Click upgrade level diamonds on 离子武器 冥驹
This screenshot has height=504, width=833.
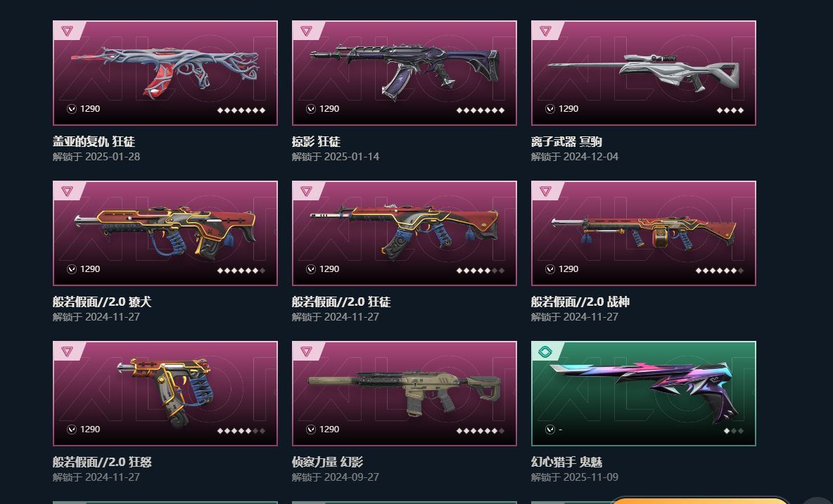coord(730,110)
